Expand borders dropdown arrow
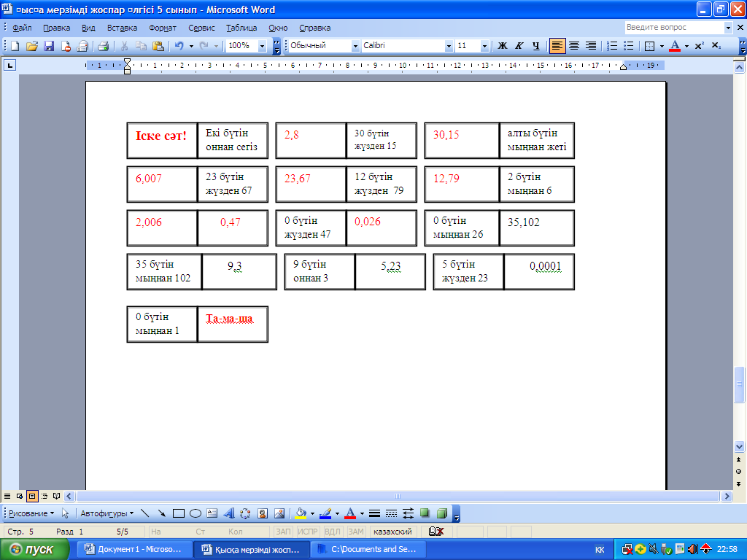This screenshot has width=747, height=560. pyautogui.click(x=662, y=46)
